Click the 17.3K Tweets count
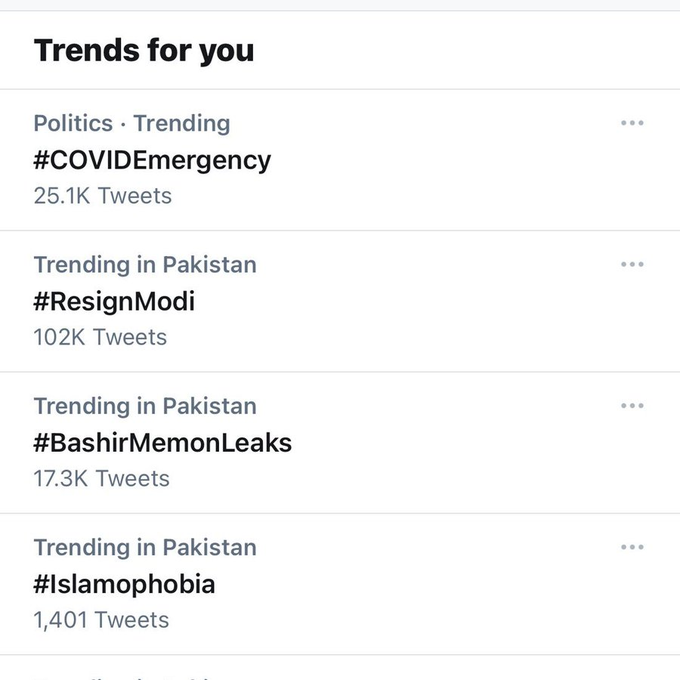The width and height of the screenshot is (680, 680). [101, 478]
